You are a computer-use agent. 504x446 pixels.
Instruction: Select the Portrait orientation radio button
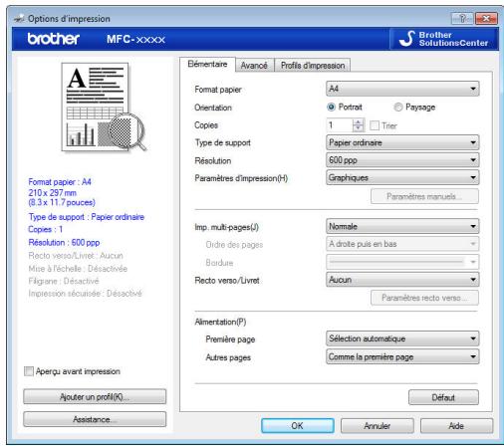tap(331, 107)
